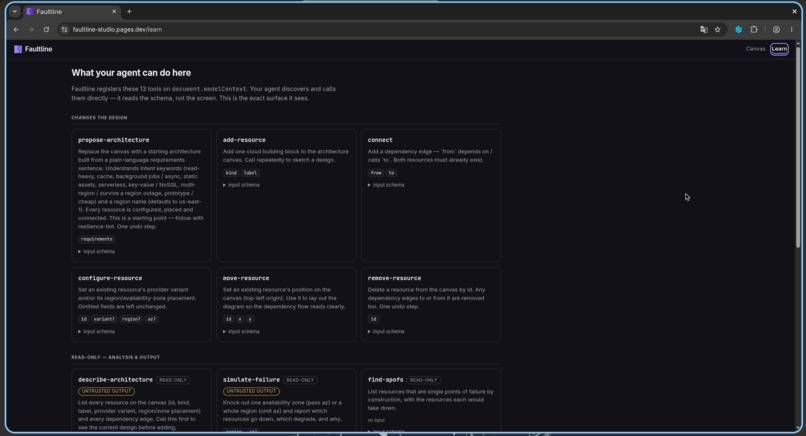
Task: Open the browser profile icon
Action: (776, 29)
